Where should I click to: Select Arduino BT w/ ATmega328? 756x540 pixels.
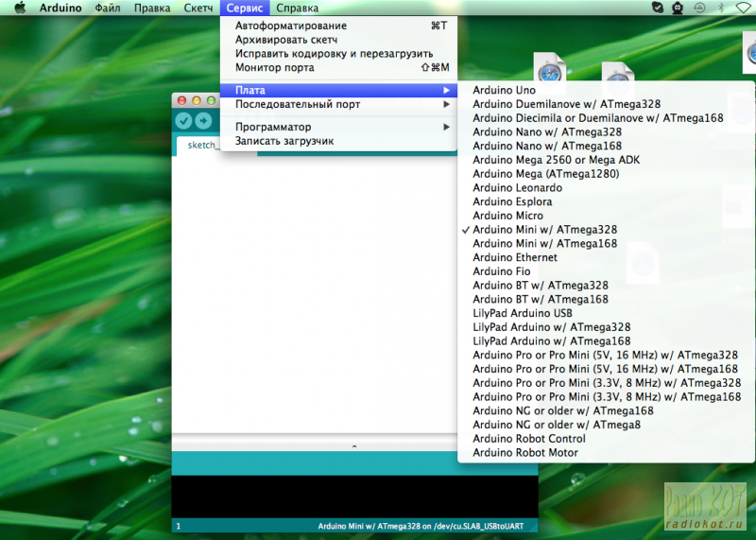(606, 286)
